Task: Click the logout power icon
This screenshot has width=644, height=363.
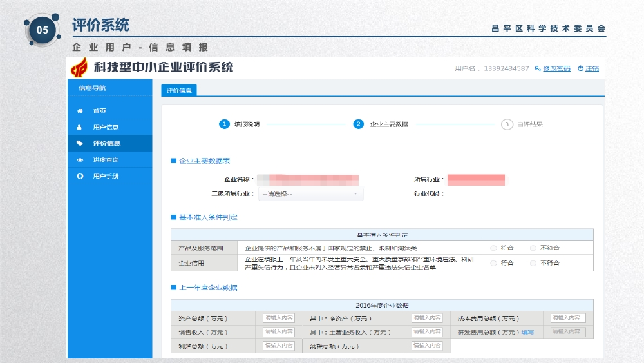Action: coord(580,68)
